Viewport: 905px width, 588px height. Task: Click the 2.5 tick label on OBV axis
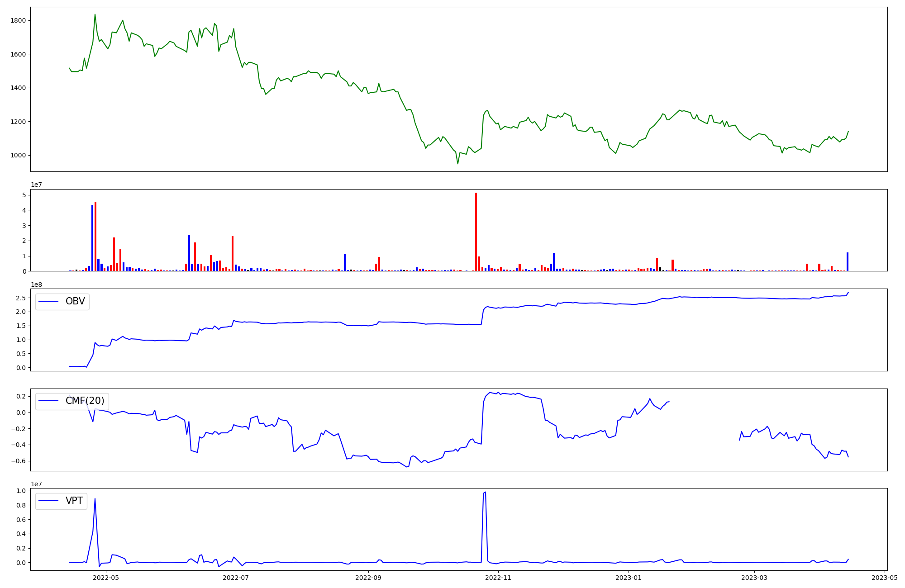point(20,298)
